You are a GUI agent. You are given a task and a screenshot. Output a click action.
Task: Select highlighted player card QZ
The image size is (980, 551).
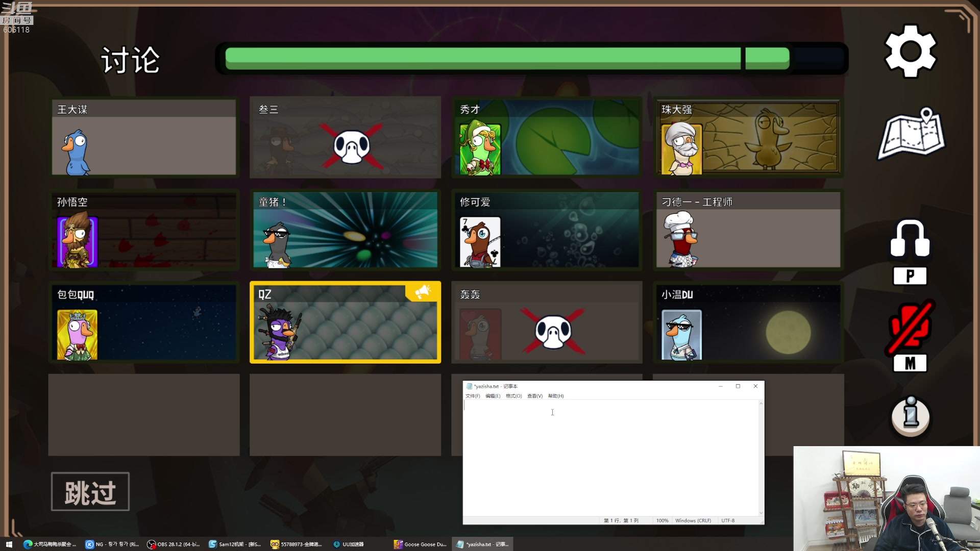pos(345,322)
